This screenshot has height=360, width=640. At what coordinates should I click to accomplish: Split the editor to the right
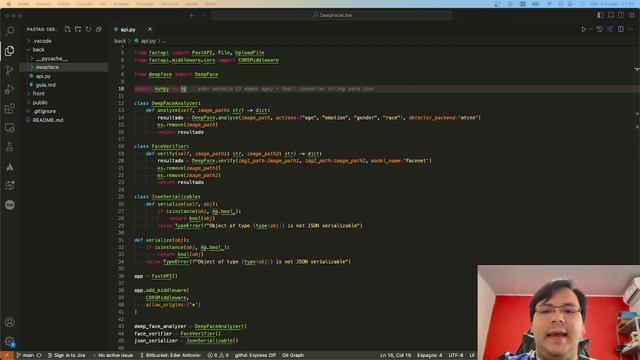click(620, 29)
